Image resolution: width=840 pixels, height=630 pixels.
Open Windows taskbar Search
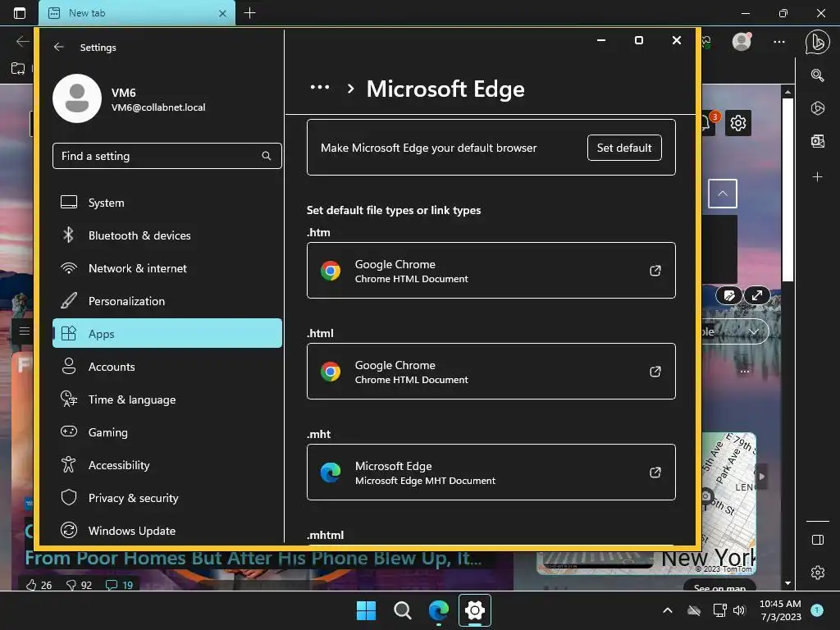pyautogui.click(x=402, y=610)
